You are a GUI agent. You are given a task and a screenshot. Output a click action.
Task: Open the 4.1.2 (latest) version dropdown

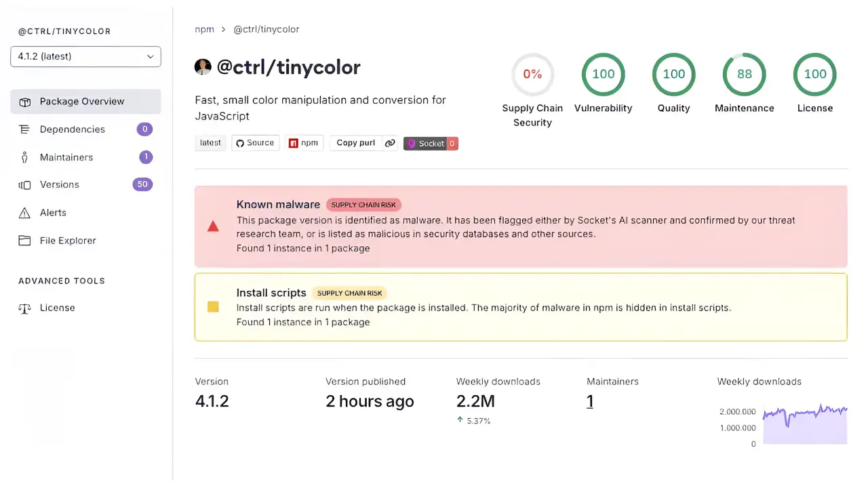coord(85,57)
